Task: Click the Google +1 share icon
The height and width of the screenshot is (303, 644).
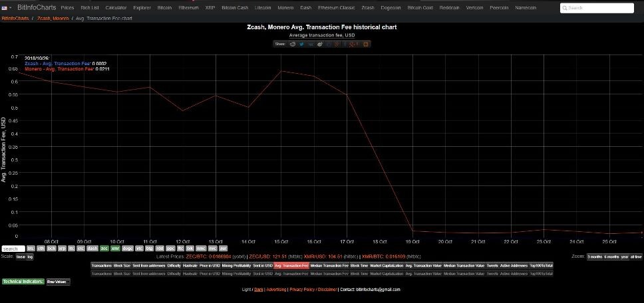Action: (x=353, y=45)
